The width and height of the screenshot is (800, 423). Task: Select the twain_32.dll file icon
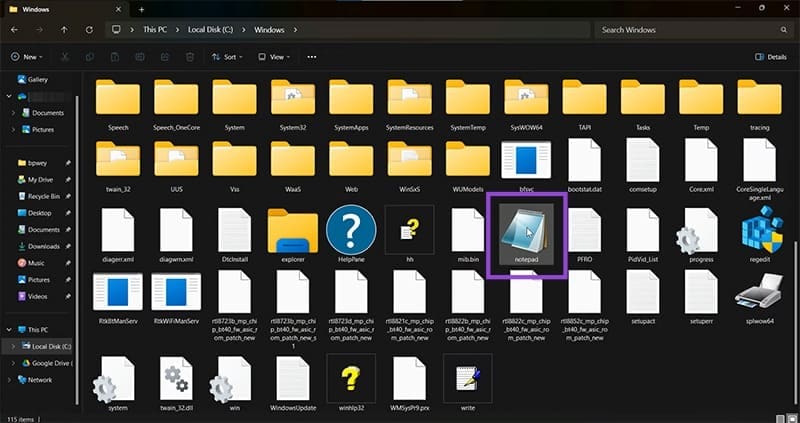click(176, 378)
